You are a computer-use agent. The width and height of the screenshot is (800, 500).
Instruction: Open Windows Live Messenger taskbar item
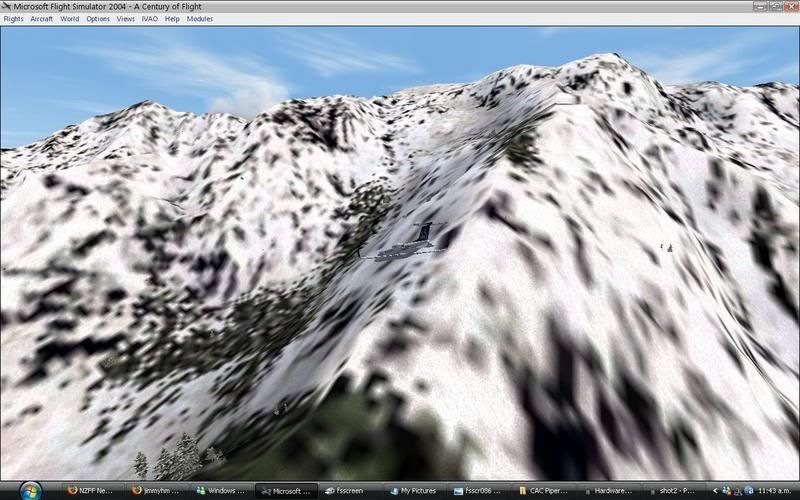click(223, 491)
